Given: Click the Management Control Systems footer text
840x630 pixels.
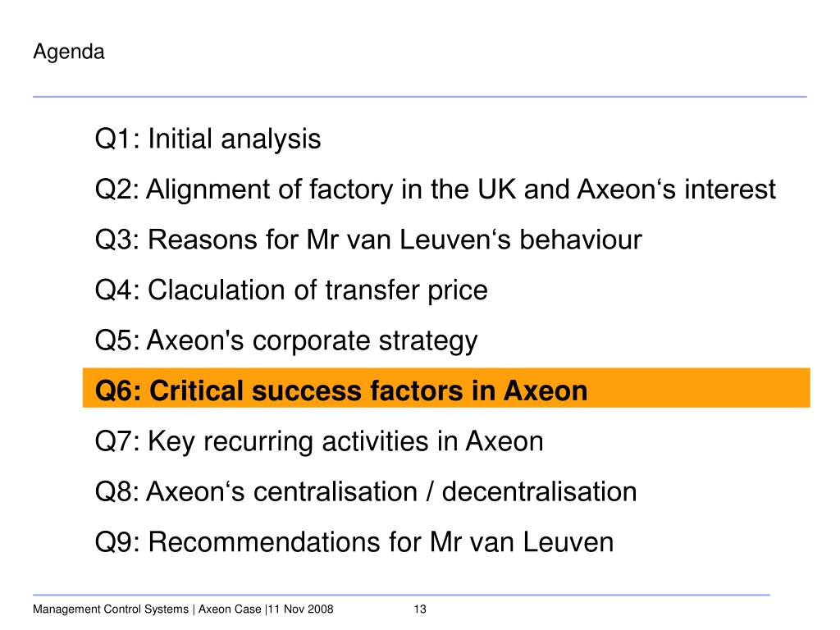Looking at the screenshot, I should click(x=111, y=609).
